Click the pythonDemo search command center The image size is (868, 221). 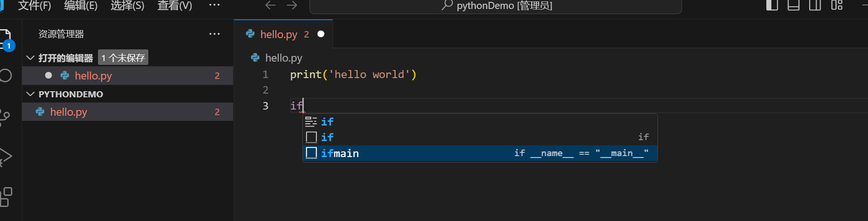point(495,6)
